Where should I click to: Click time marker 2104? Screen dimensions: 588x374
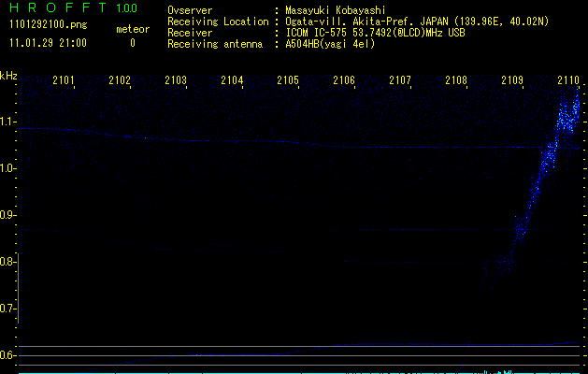(232, 79)
